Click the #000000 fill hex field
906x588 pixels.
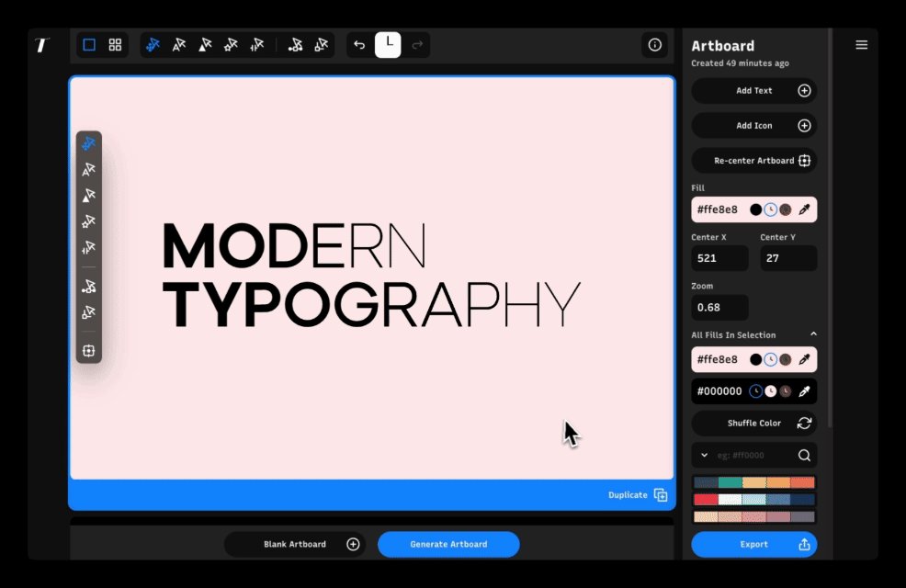[x=719, y=391]
